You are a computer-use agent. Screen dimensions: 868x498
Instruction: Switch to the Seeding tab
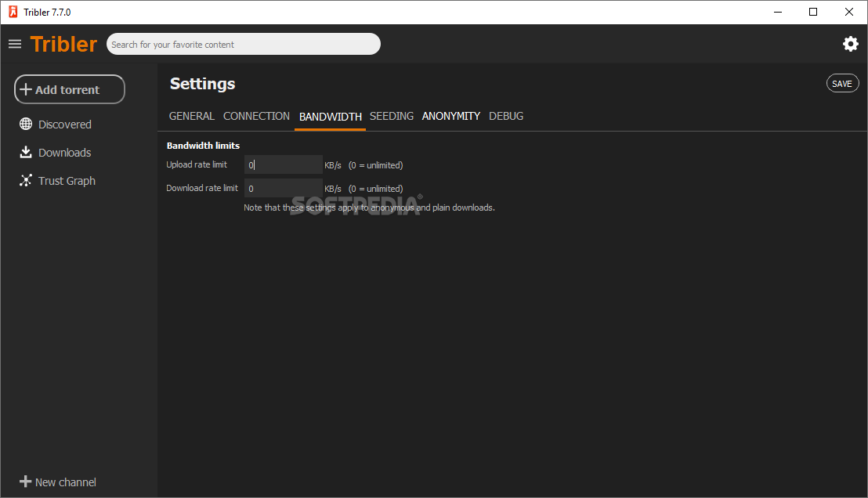(392, 116)
